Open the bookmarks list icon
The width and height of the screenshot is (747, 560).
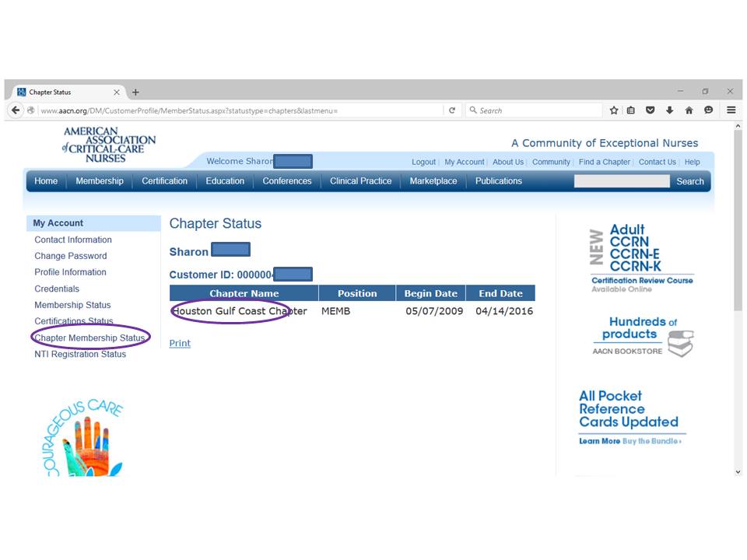pos(631,110)
